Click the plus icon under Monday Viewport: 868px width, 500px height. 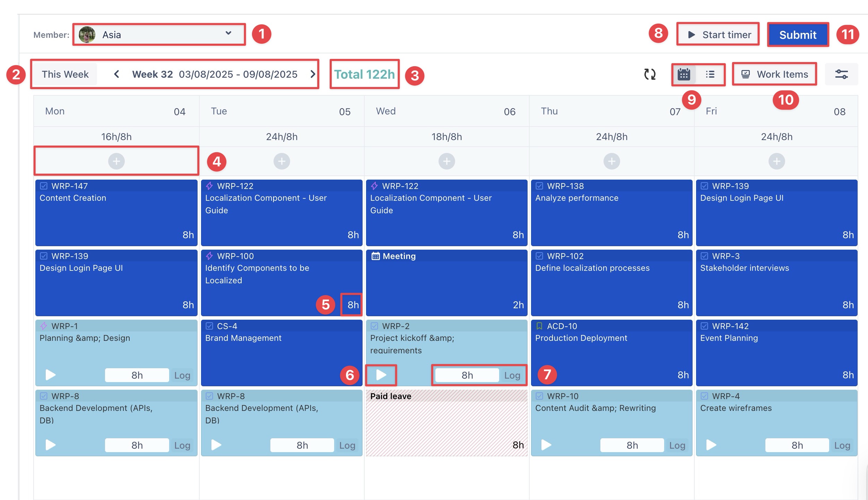[x=116, y=161]
